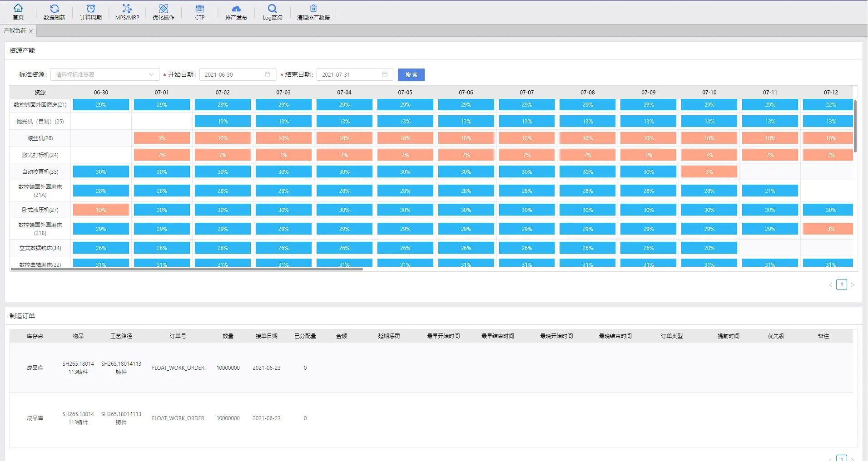
Task: Click the 库存点 column header
Action: click(35, 336)
